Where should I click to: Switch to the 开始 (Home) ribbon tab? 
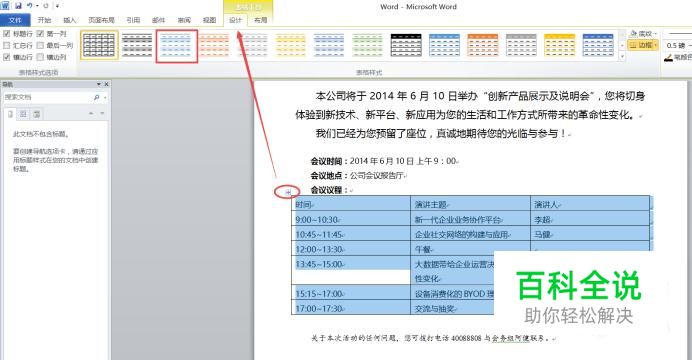tap(44, 20)
